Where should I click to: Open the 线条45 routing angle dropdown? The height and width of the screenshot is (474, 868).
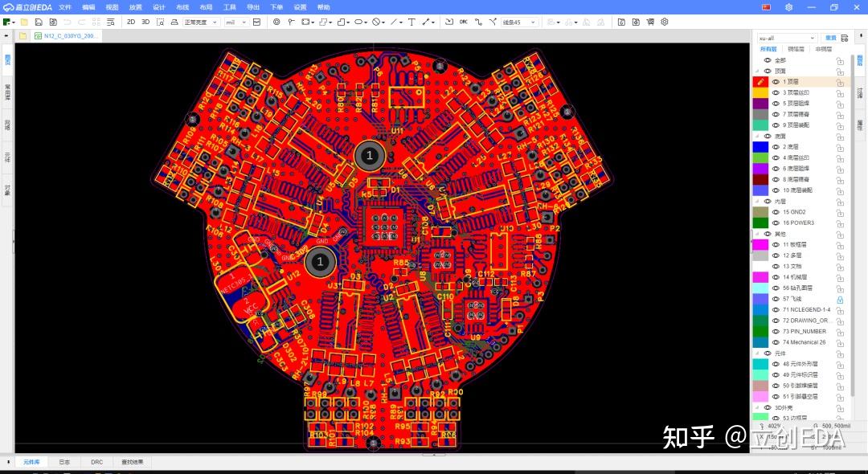tap(519, 22)
